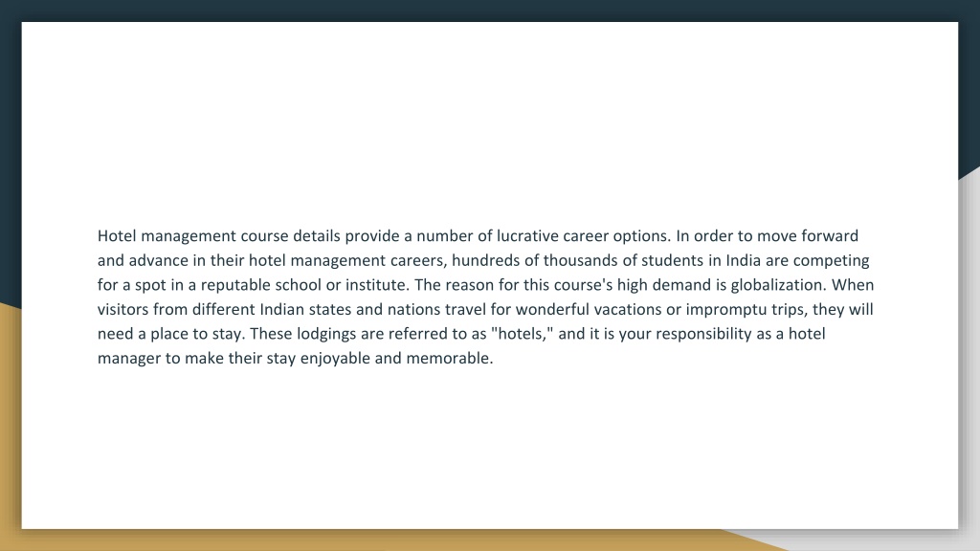
Task: Click the word "forward" ending the first line
Action: (x=830, y=235)
